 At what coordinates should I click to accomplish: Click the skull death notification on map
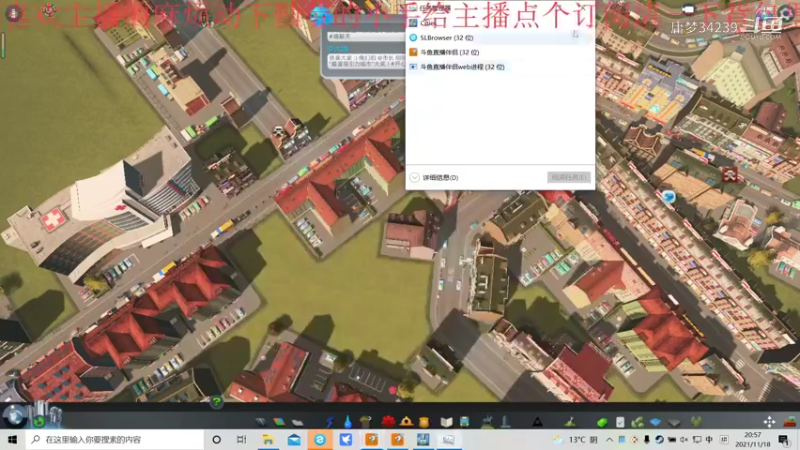coord(730,175)
